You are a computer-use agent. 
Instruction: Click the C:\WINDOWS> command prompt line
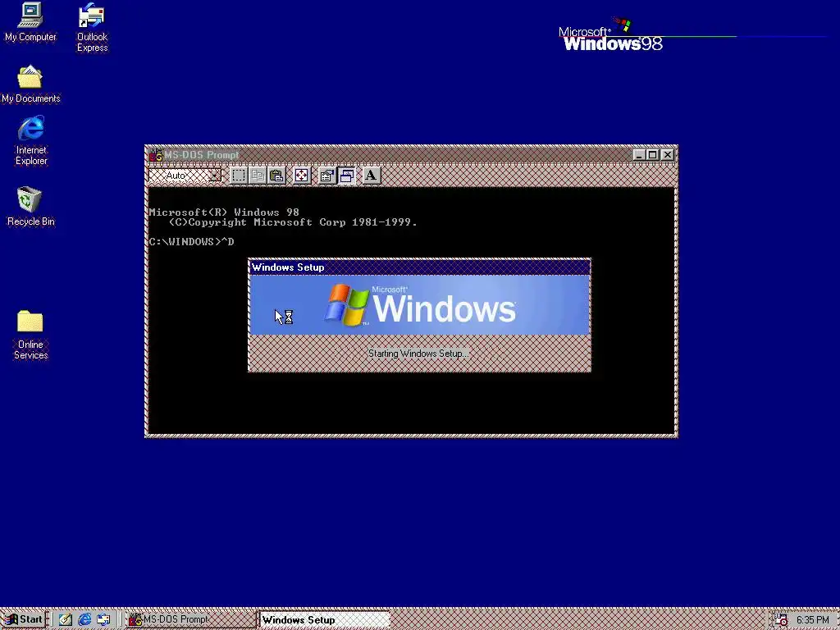(191, 242)
